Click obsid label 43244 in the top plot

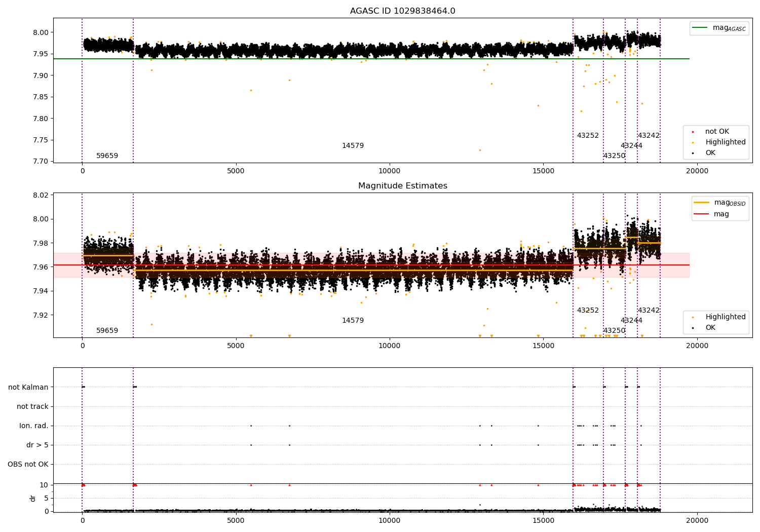631,146
